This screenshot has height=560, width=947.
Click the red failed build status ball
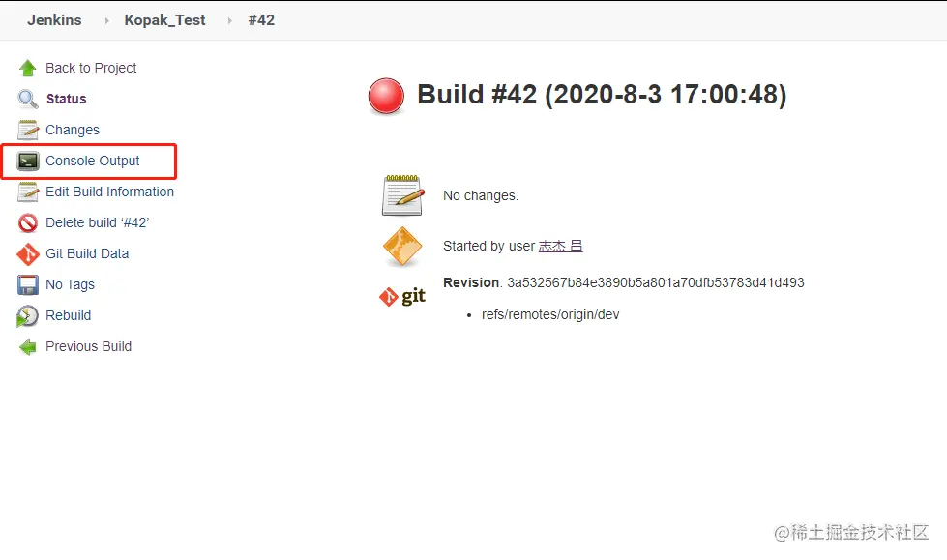[387, 97]
